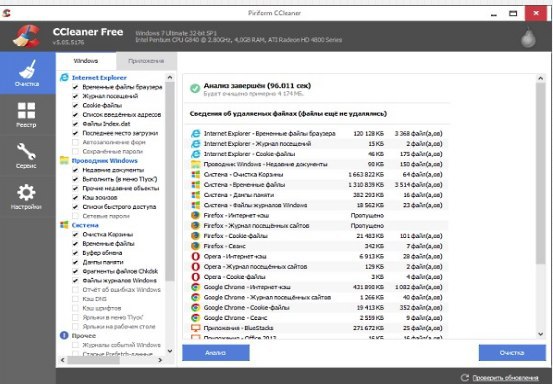Screen dimensions: 553x384
Task: Open the Реестр registry section
Action: tap(26, 115)
